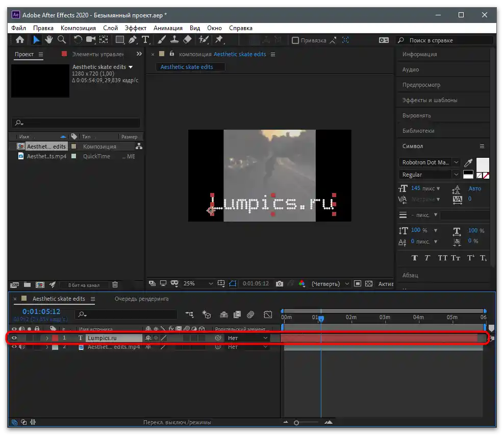504x435 pixels.
Task: Open font size unit dropdown near 145
Action: click(438, 188)
